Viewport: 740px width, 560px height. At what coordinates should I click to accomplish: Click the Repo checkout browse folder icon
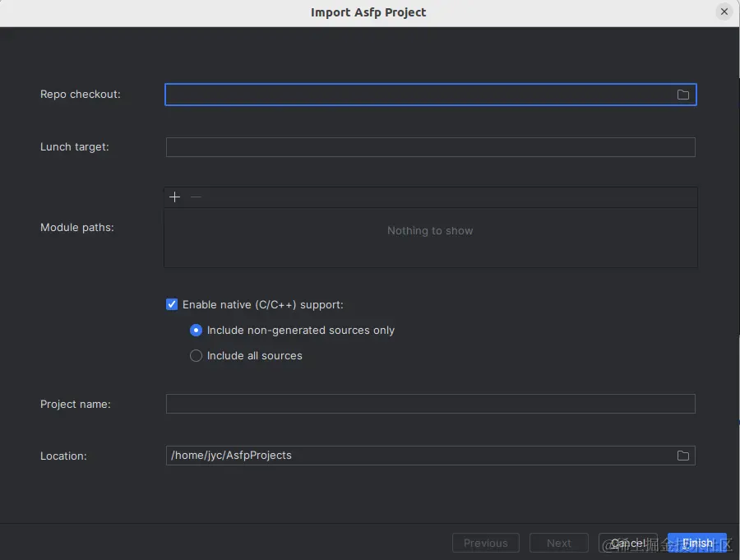tap(682, 95)
